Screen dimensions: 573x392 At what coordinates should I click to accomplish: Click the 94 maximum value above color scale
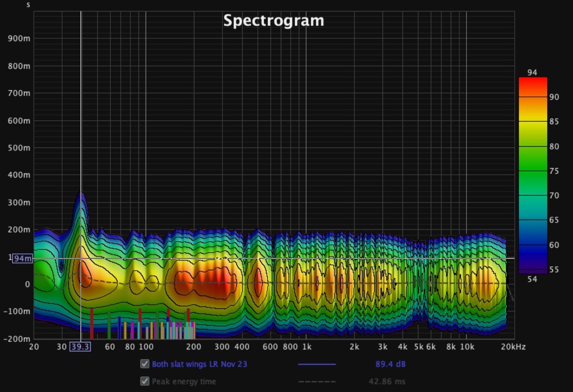(532, 73)
